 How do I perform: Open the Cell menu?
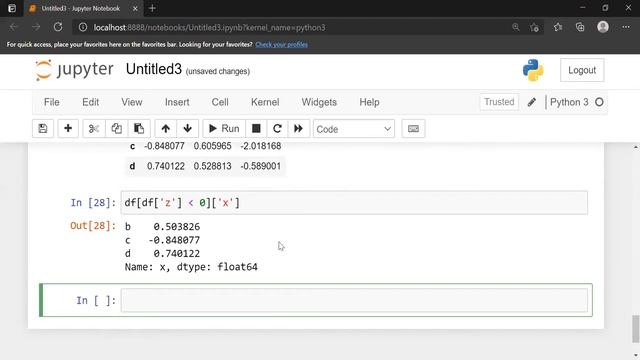[x=220, y=102]
